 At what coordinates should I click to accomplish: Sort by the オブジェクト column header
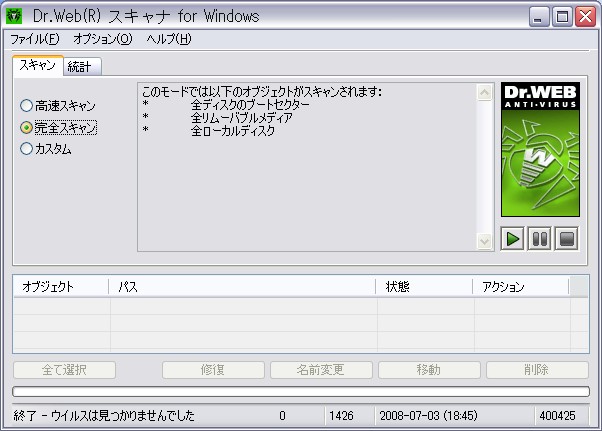[61, 287]
